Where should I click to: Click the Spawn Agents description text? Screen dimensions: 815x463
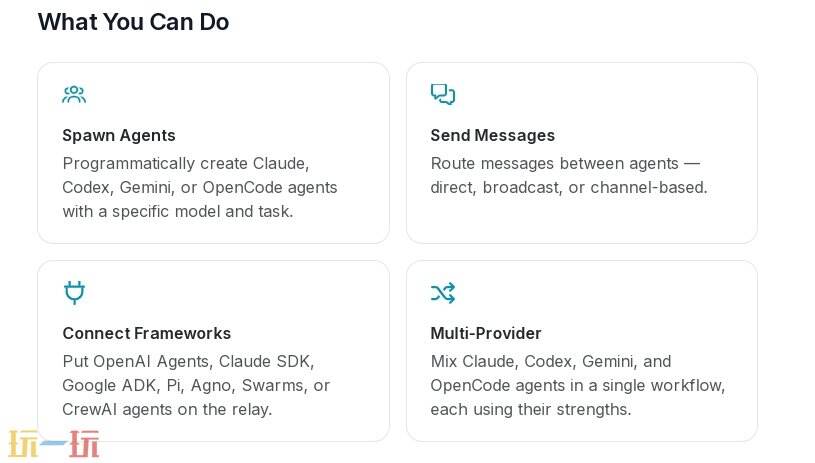[x=200, y=187]
